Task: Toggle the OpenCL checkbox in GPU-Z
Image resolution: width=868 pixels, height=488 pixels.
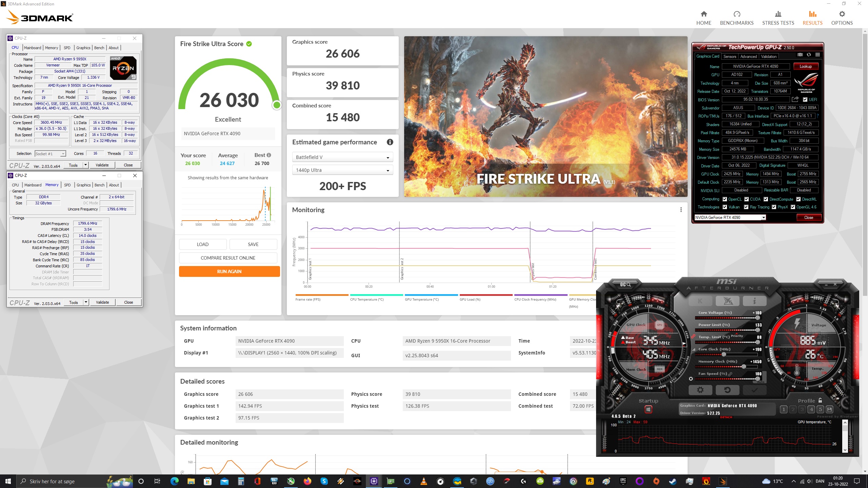Action: (725, 199)
